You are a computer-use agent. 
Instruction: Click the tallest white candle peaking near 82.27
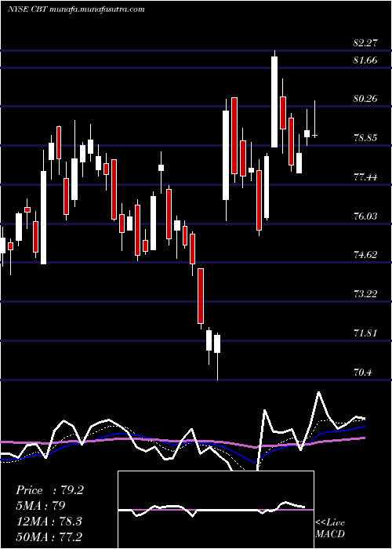[274, 101]
